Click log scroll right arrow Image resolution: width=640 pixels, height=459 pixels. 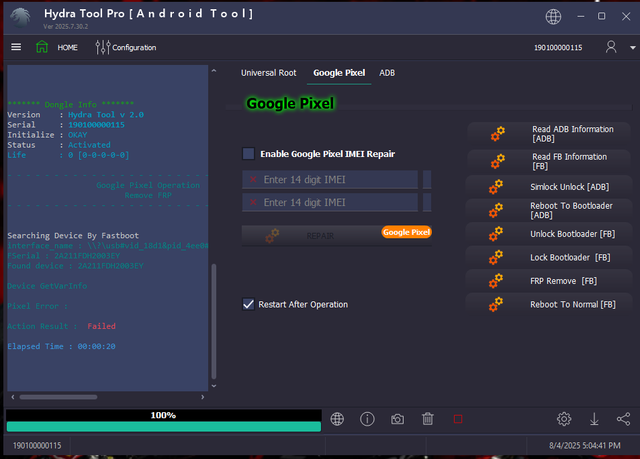[x=202, y=397]
